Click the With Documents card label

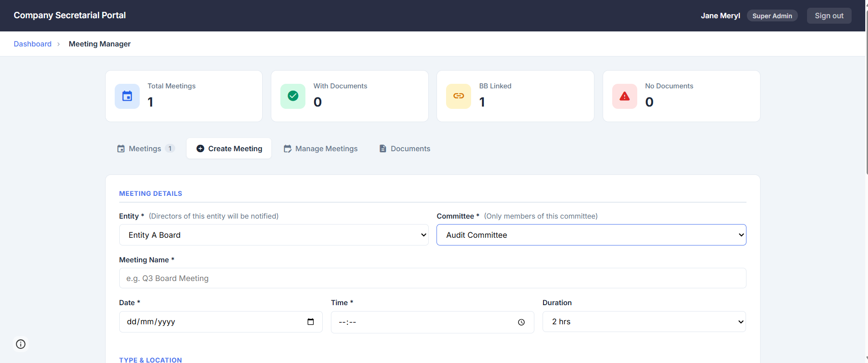tap(340, 86)
